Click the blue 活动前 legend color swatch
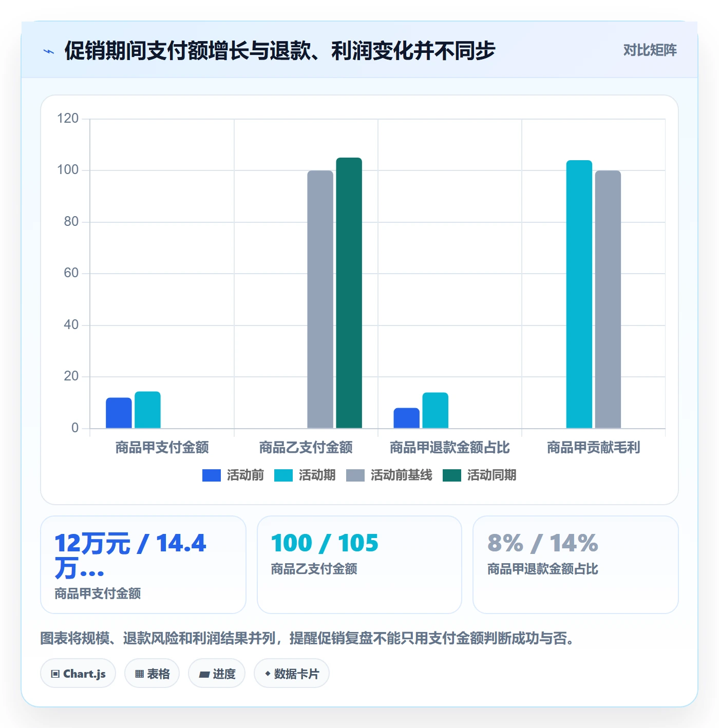The image size is (719, 728). 212,475
